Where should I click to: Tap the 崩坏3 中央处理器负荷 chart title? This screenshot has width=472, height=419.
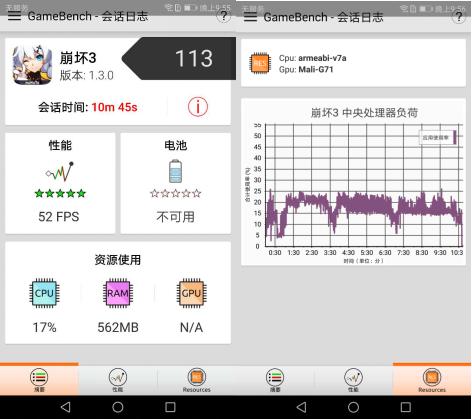coord(364,113)
